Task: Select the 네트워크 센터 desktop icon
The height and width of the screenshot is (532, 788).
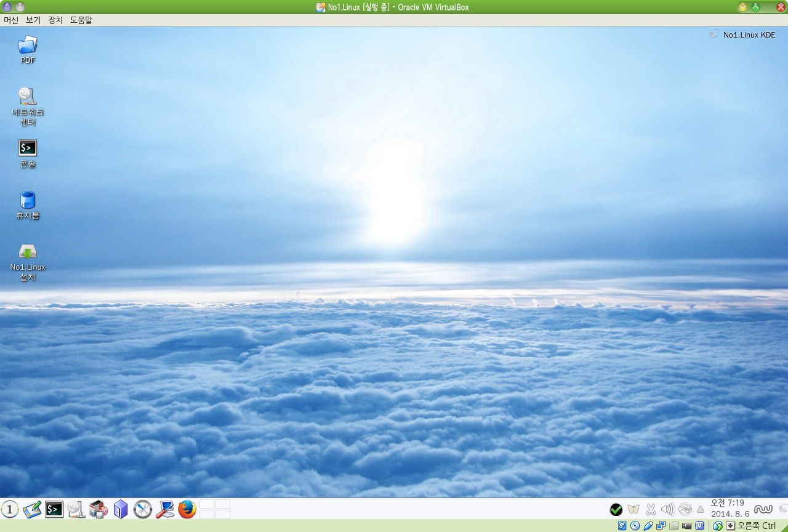Action: point(28,107)
